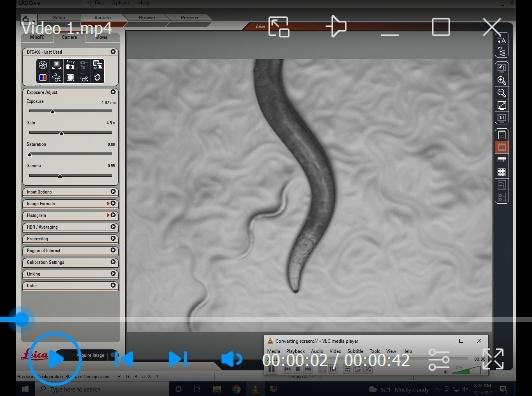Viewport: 532px width, 396px height.
Task: Click the Gain slider thumb in Leica panel
Action: point(61,133)
